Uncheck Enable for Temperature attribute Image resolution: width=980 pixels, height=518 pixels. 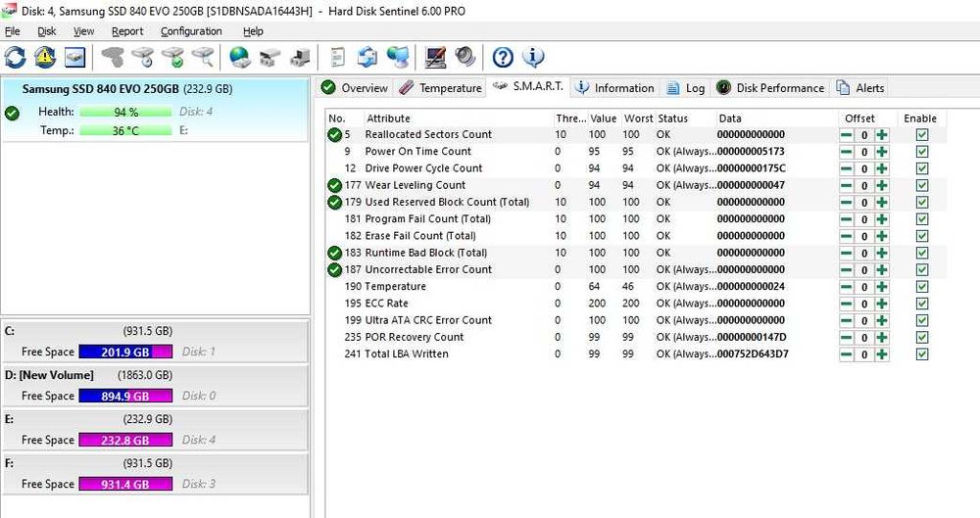click(x=922, y=287)
